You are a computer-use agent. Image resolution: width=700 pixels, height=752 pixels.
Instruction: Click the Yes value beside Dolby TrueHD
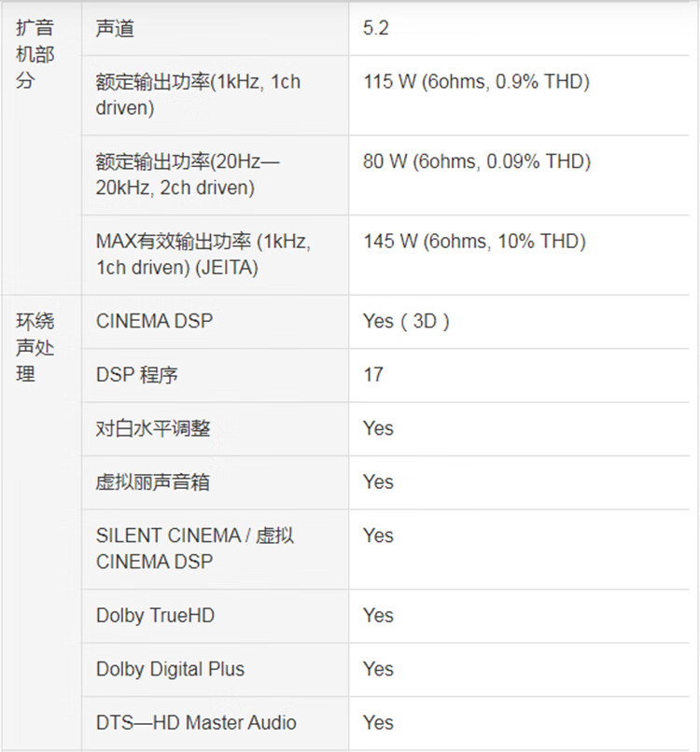(x=378, y=616)
